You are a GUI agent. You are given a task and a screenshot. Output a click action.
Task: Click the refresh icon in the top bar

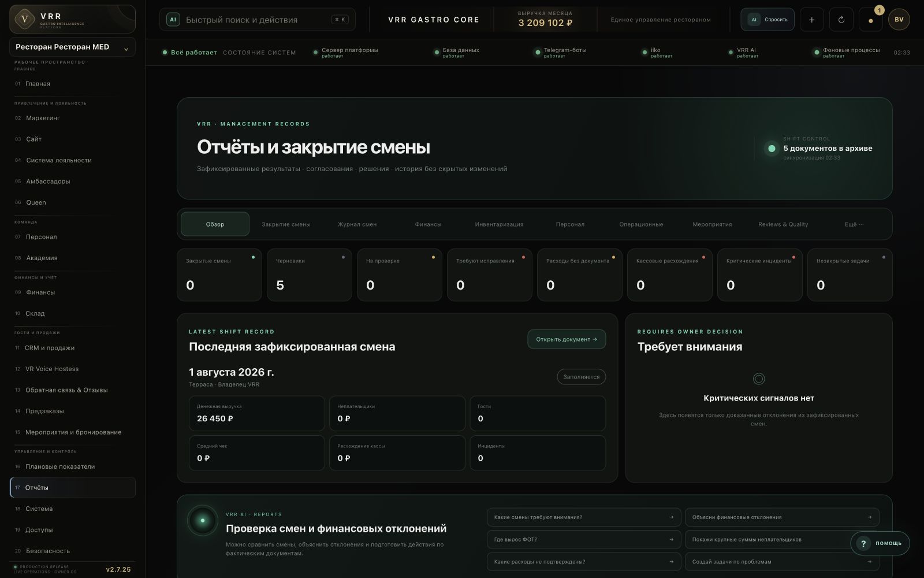[x=841, y=20]
